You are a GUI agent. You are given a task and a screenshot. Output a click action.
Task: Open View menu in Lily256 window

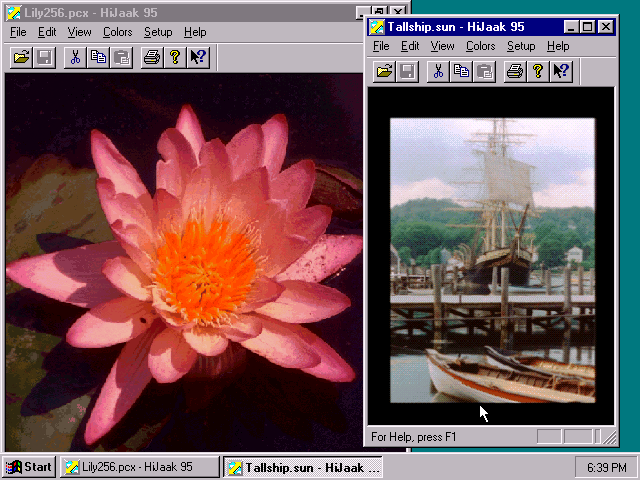(79, 32)
